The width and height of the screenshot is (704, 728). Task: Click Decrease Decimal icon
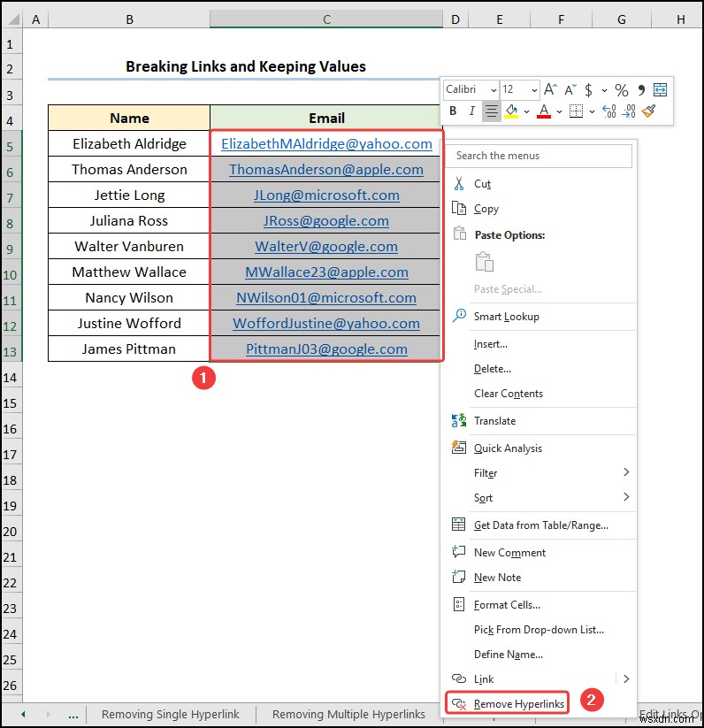[x=629, y=111]
